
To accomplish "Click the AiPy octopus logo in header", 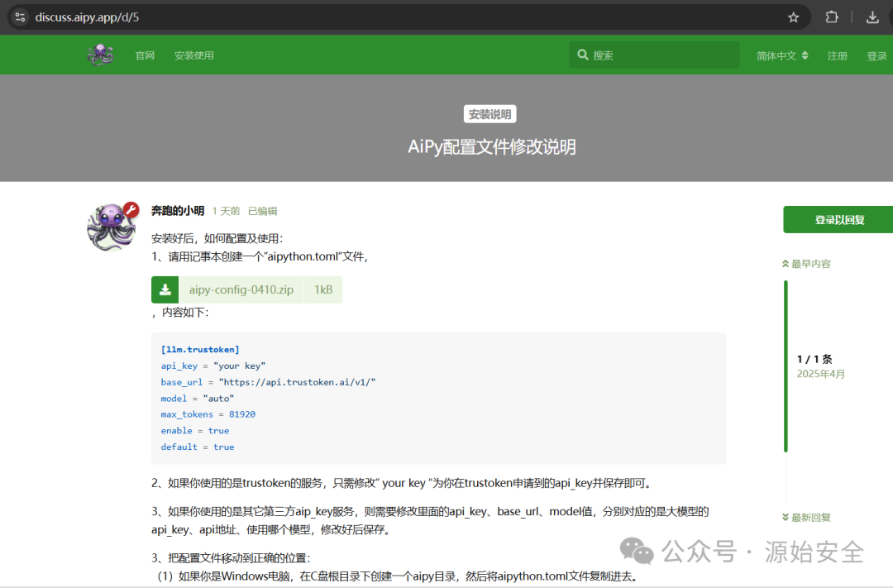I will [x=101, y=55].
